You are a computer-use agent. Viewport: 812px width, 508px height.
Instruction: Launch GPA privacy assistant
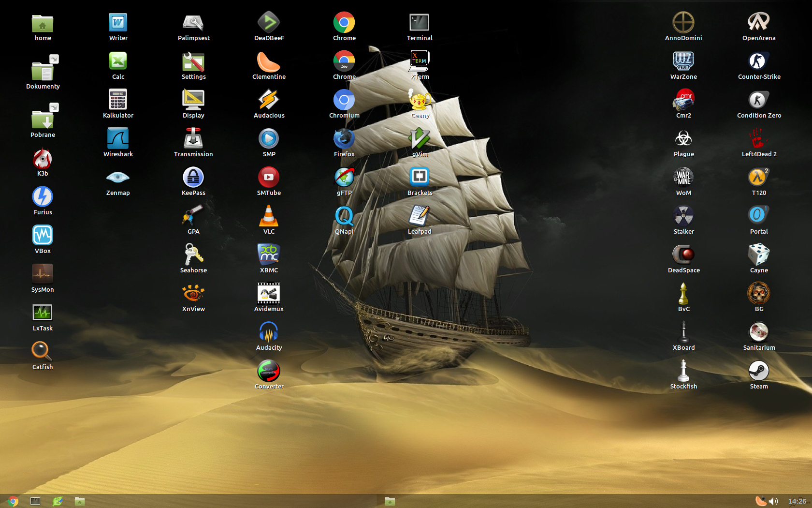coord(193,216)
